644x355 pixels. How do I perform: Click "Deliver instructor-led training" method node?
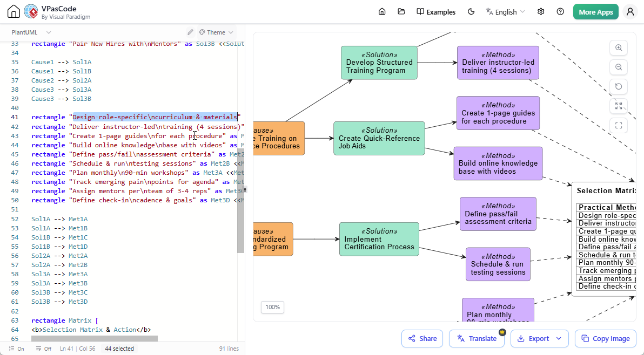[498, 63]
